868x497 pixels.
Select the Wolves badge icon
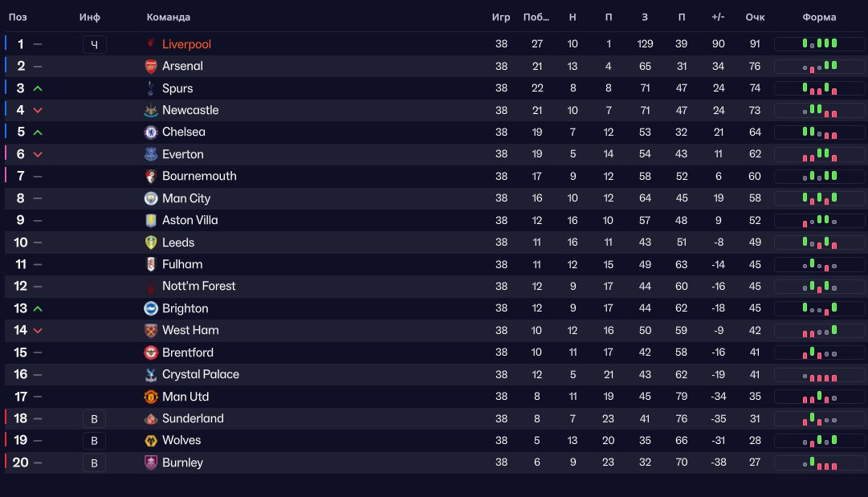point(151,441)
